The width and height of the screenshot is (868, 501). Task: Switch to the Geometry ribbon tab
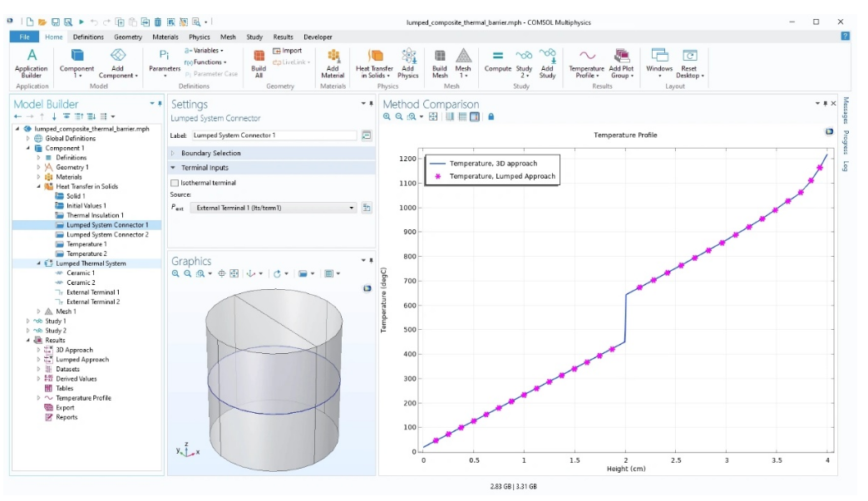pyautogui.click(x=128, y=37)
